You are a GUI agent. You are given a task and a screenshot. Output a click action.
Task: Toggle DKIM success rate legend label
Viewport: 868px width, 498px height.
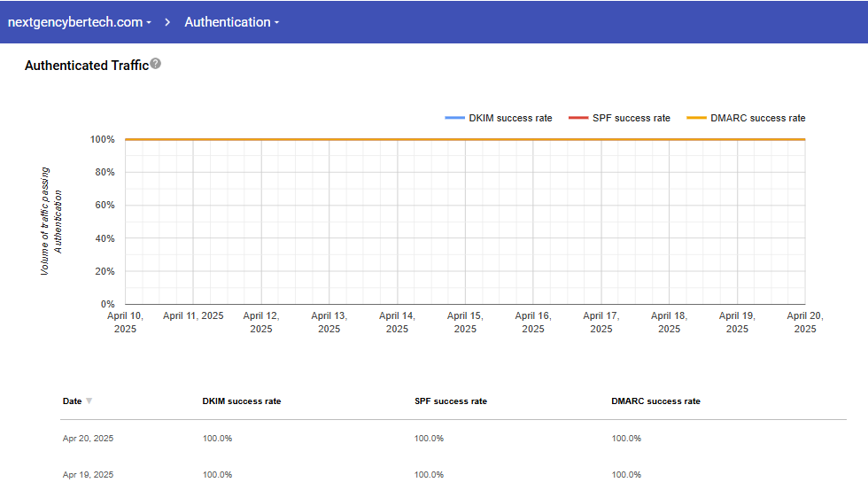pyautogui.click(x=510, y=118)
